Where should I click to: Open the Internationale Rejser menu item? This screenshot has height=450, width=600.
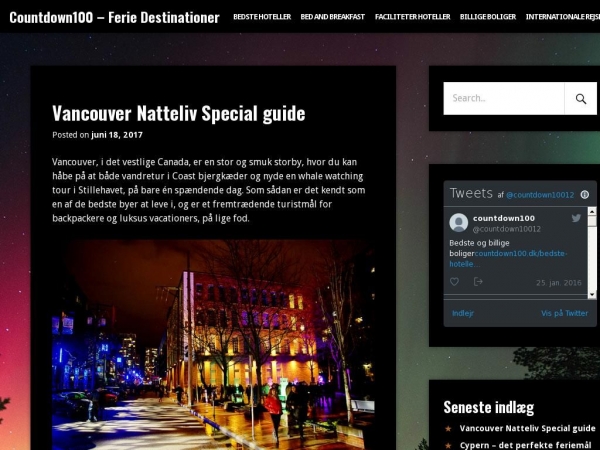pos(562,17)
